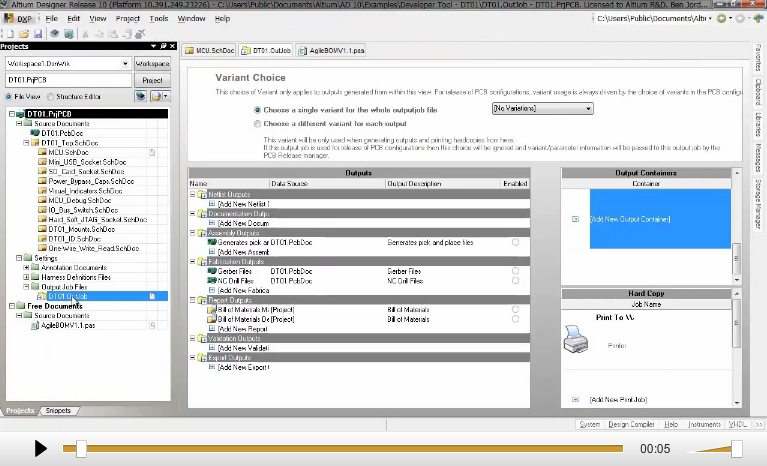Click the green navigation icon near path box

722,19
